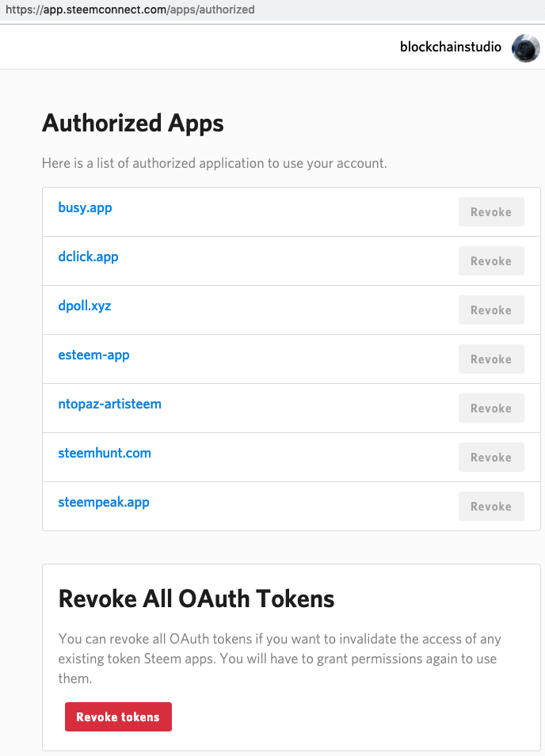
Task: Open the steempeak.app link
Action: pyautogui.click(x=104, y=503)
